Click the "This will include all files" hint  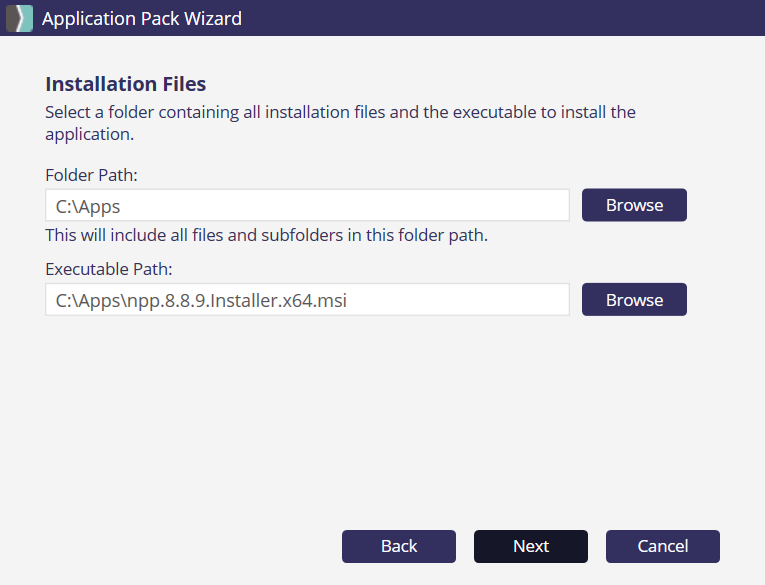266,236
